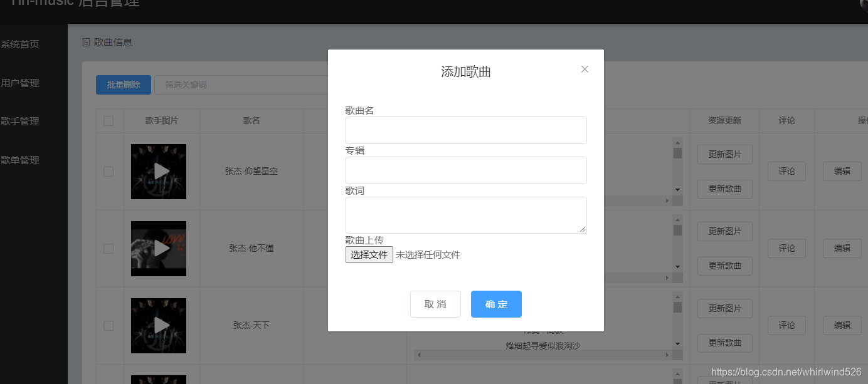868x384 pixels.
Task: Open 用户管理 in the sidebar
Action: pos(20,83)
